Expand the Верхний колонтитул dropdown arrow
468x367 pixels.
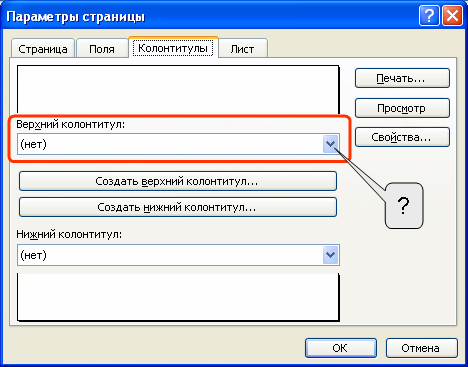[330, 144]
